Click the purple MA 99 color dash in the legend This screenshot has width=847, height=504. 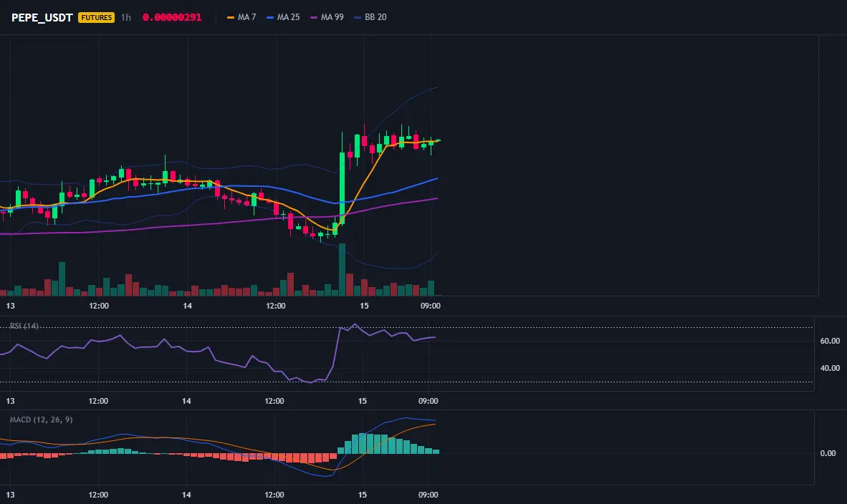314,18
